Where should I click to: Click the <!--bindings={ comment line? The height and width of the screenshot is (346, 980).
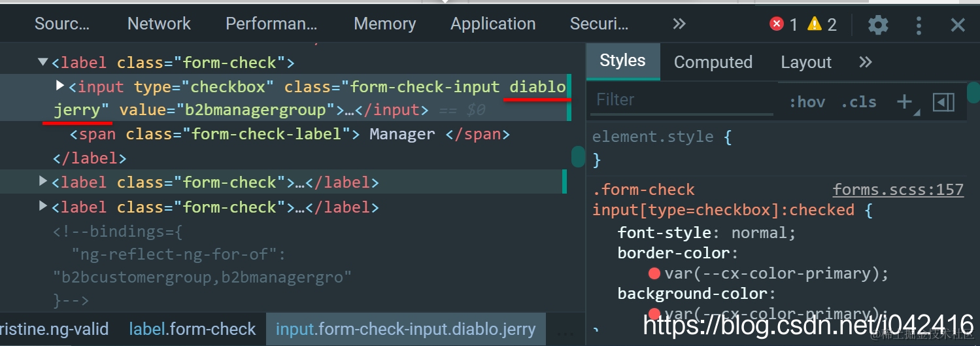(x=118, y=231)
